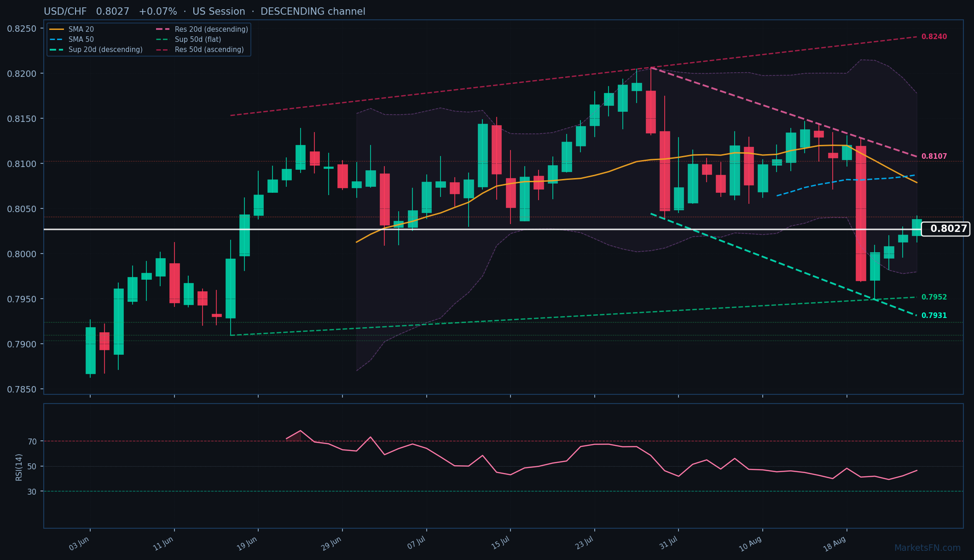Click the 0.7900 price axis label
Viewport: 974px width, 560px height.
click(x=22, y=345)
